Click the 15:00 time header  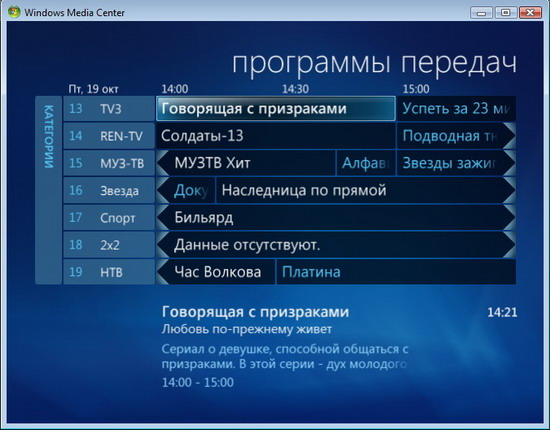click(416, 89)
